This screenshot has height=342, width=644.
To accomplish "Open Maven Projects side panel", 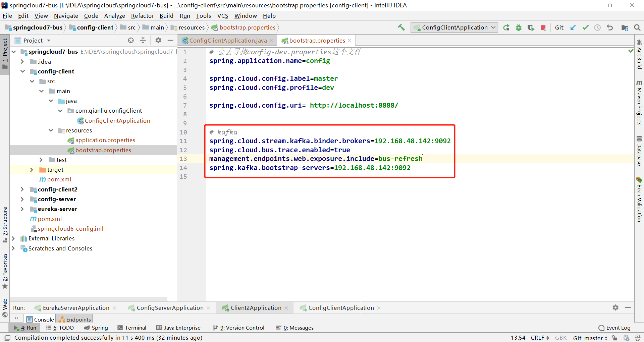I will click(639, 103).
